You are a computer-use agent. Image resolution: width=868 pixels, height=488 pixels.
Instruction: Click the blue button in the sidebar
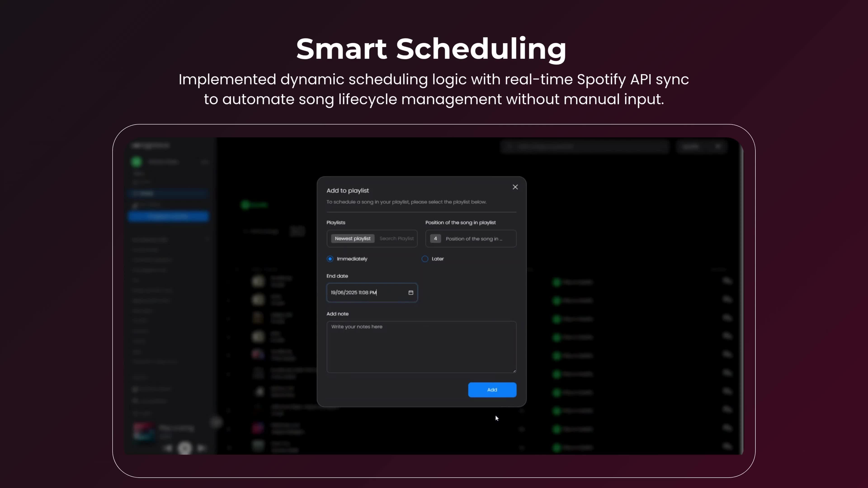tap(168, 216)
